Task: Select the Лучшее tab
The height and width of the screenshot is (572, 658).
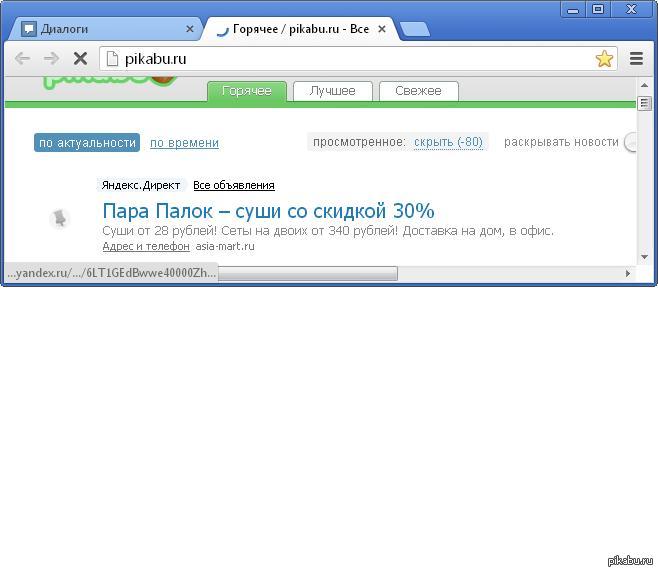Action: 332,91
